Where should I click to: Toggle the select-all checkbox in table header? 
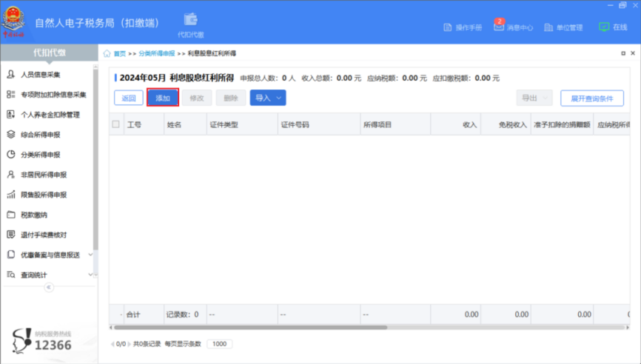coord(115,124)
